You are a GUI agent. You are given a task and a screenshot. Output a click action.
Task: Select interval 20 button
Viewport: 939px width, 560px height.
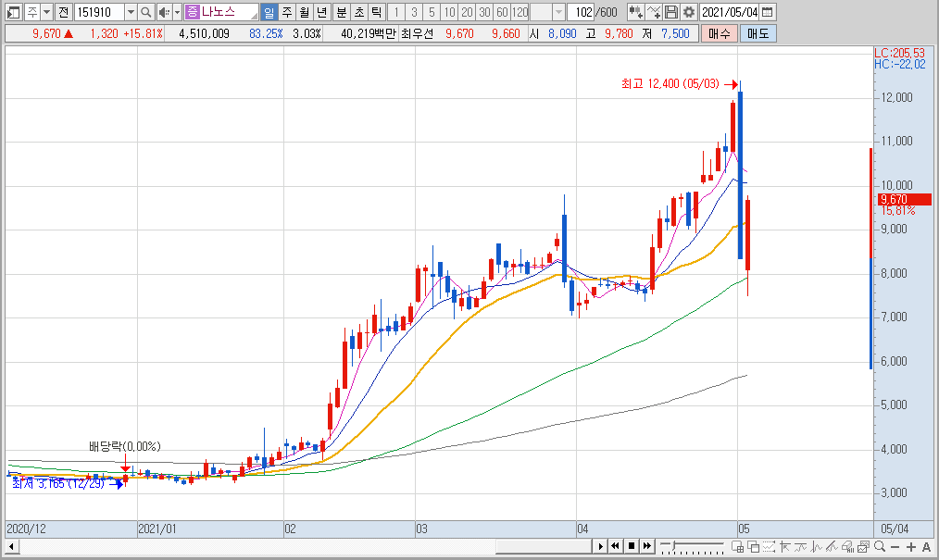467,12
